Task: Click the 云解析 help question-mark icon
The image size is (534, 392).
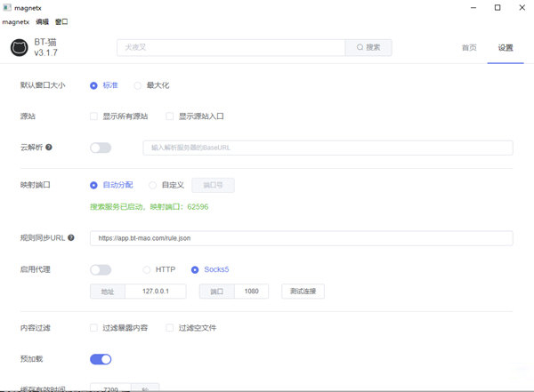Action: tap(49, 148)
